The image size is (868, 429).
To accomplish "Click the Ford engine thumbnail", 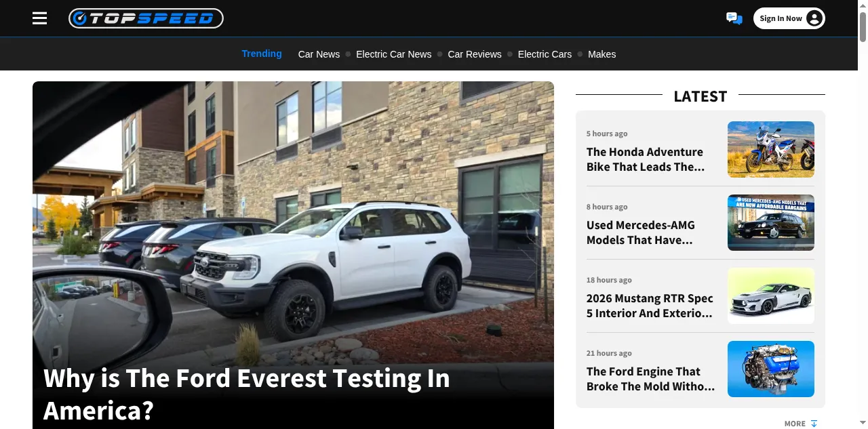I will 771,369.
